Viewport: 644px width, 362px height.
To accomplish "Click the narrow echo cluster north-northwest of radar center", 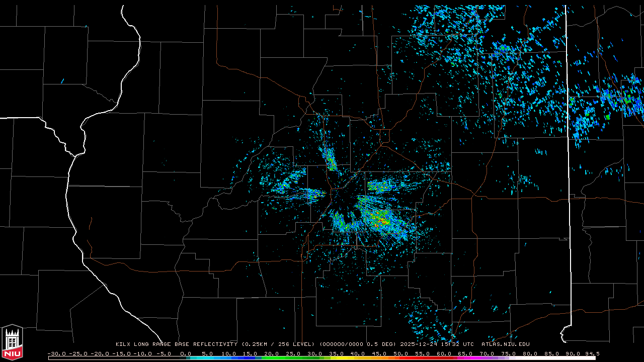I will [331, 160].
